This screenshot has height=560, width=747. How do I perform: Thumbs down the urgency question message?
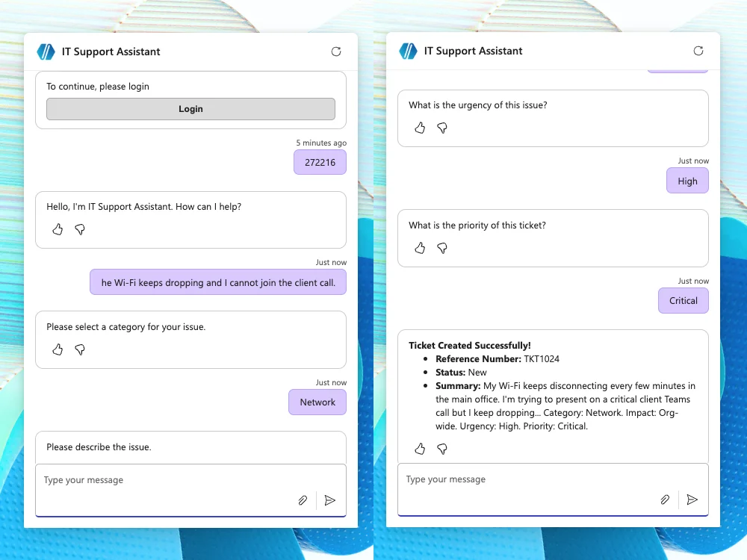tap(442, 128)
